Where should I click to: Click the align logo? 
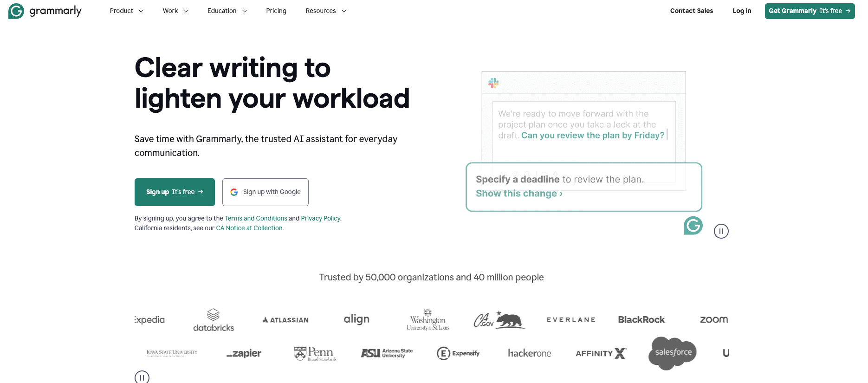point(356,319)
